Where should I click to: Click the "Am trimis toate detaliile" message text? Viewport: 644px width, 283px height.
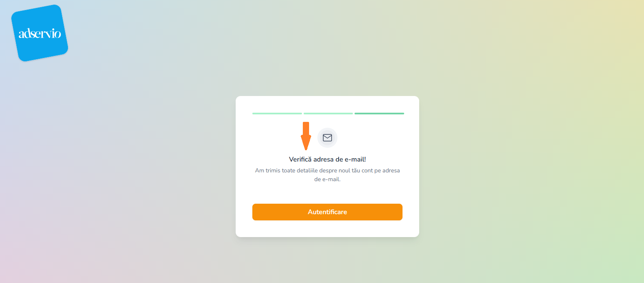pos(327,175)
